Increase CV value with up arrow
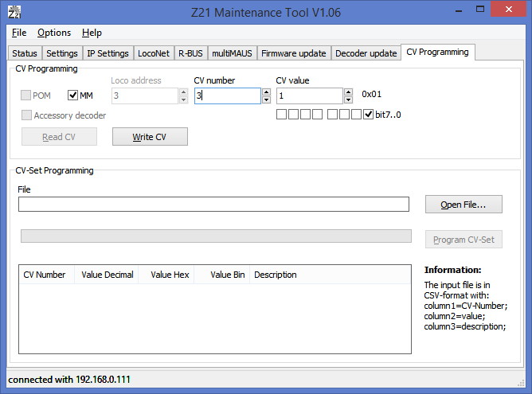This screenshot has height=394, width=532. coord(349,92)
